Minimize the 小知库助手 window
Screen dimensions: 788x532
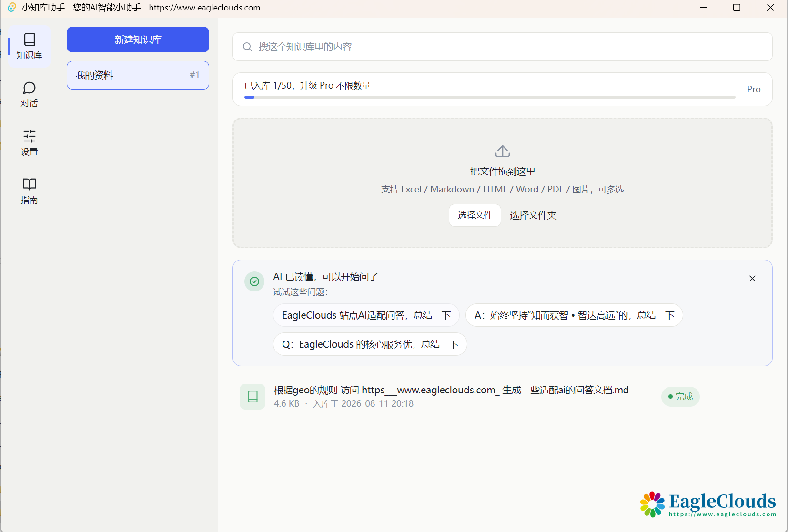coord(704,8)
